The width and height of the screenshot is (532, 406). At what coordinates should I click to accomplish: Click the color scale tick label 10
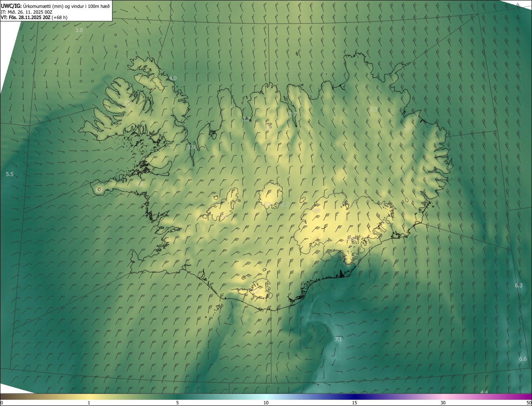266,403
